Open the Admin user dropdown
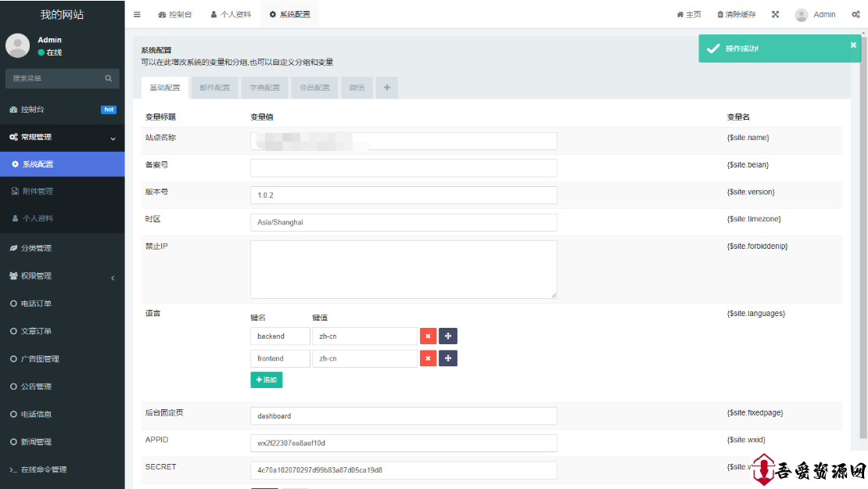The width and height of the screenshot is (868, 489). coord(815,15)
